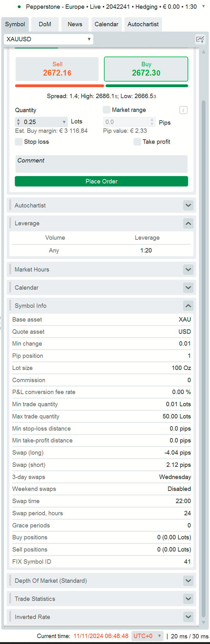Viewport: 210px width, 644px height.
Task: Open account dropdown arrow at top
Action: [203, 6]
